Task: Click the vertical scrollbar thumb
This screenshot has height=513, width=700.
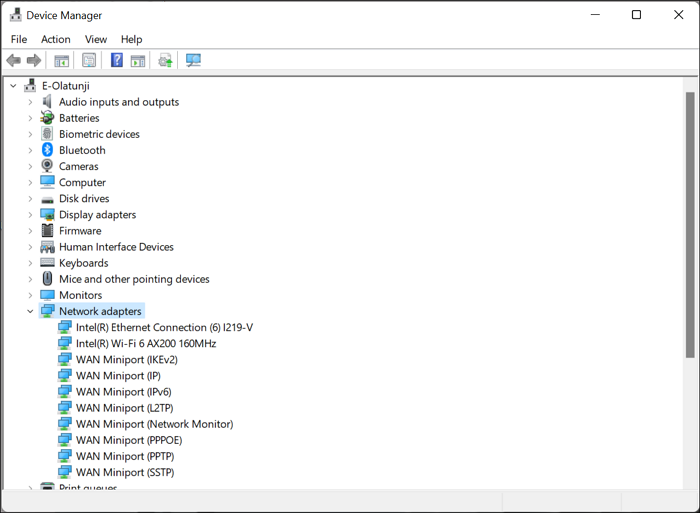Action: (x=690, y=225)
